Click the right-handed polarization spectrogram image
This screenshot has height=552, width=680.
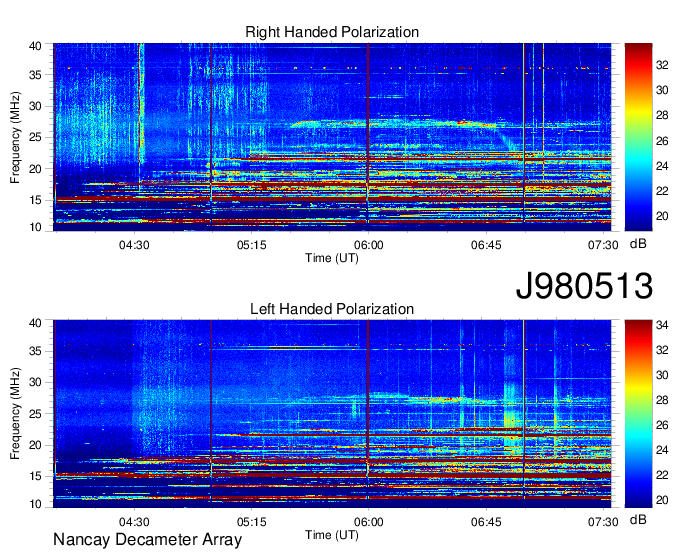[332, 137]
